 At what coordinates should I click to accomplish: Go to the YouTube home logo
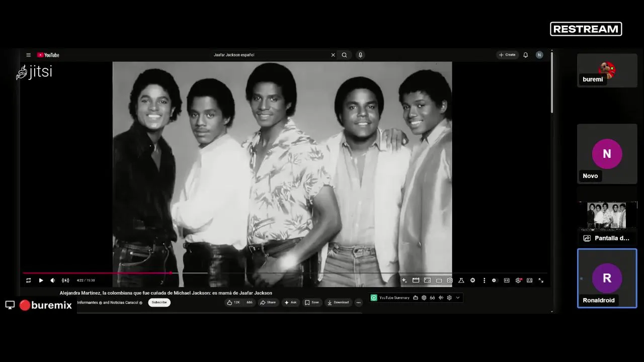pos(48,55)
